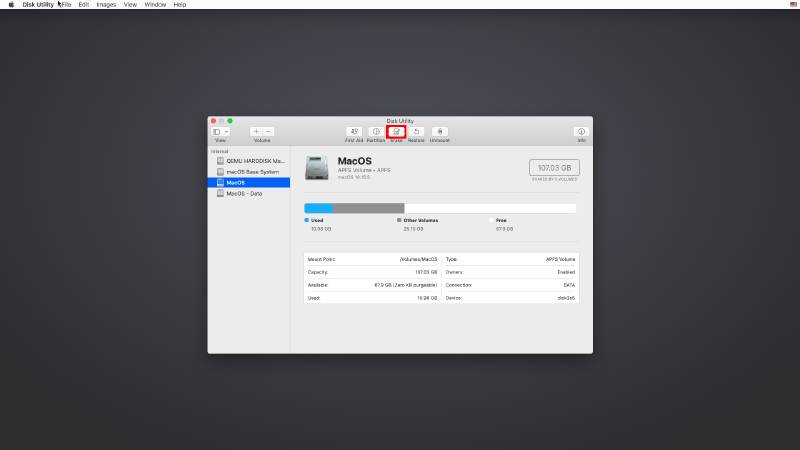Viewport: 800px width, 450px height.
Task: Open the Window menu
Action: coord(155,5)
